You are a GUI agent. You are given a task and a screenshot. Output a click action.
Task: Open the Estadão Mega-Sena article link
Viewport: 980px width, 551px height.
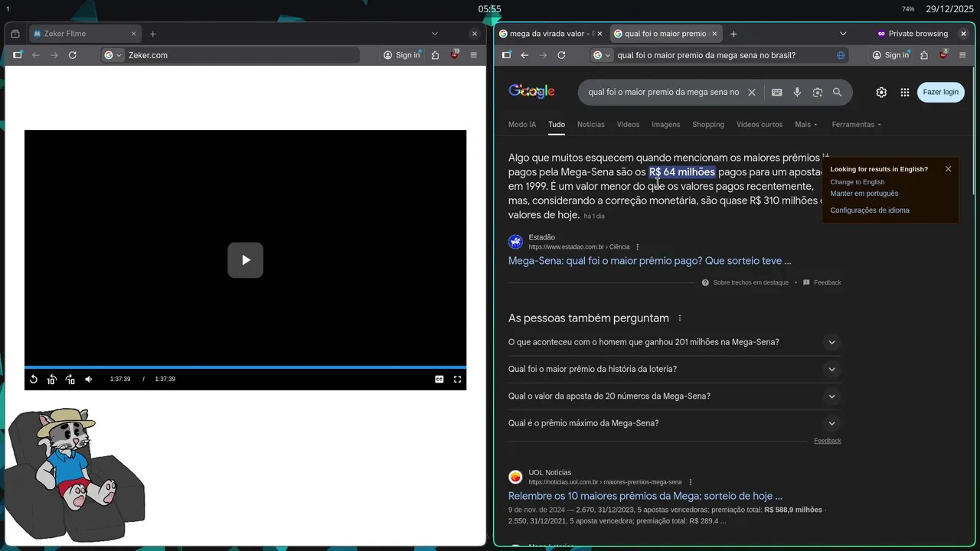click(650, 261)
